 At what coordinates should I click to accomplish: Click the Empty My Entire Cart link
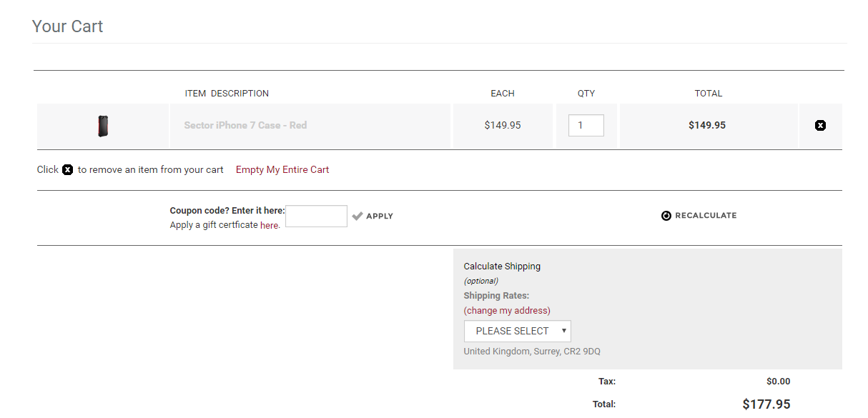click(282, 170)
